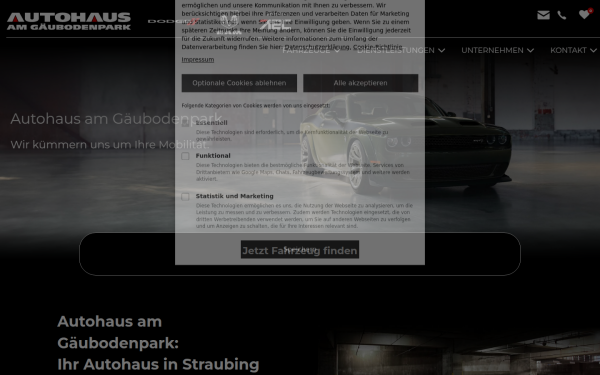Click the Funktional category label
This screenshot has width=600, height=375.
click(x=213, y=156)
